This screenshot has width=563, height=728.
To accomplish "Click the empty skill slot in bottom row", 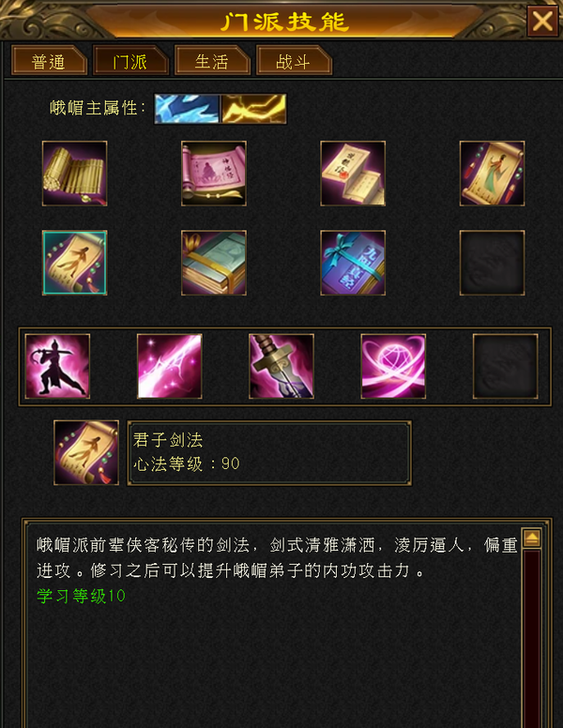I will 505,366.
